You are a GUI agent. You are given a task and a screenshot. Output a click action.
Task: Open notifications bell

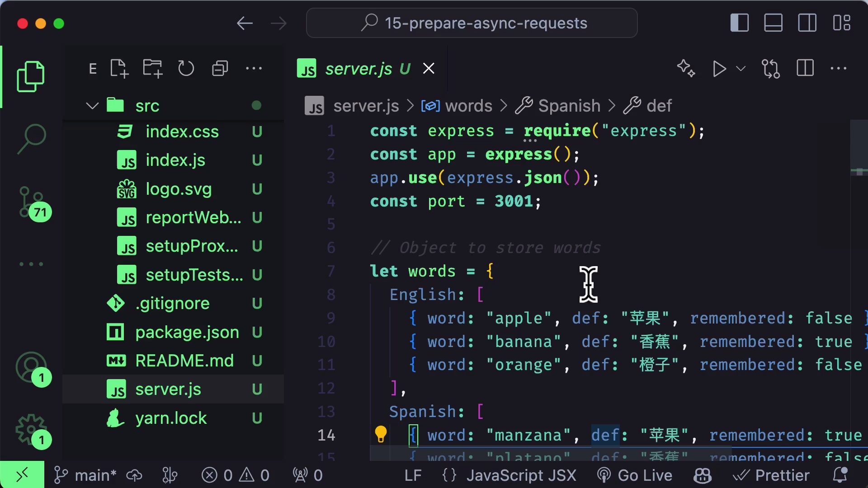point(840,475)
